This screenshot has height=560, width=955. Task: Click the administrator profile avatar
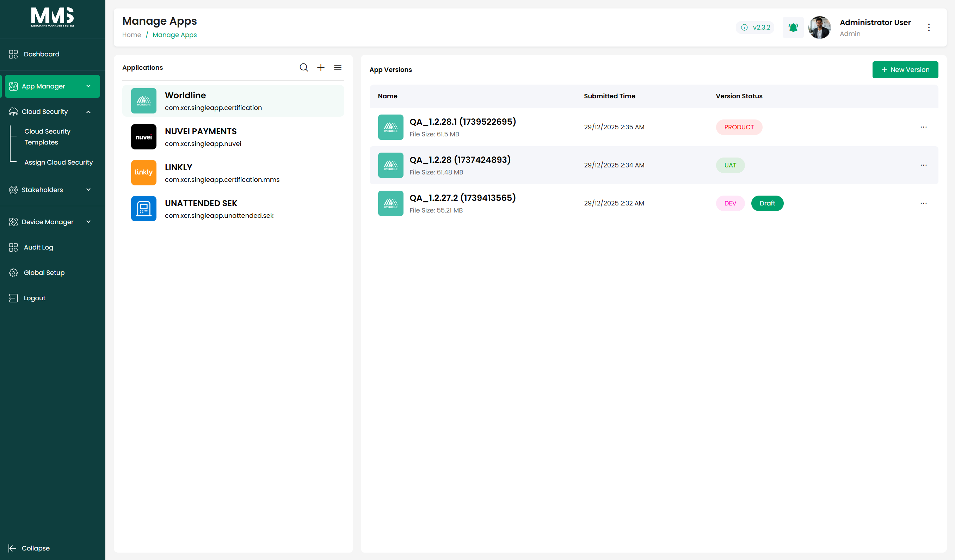coord(819,27)
